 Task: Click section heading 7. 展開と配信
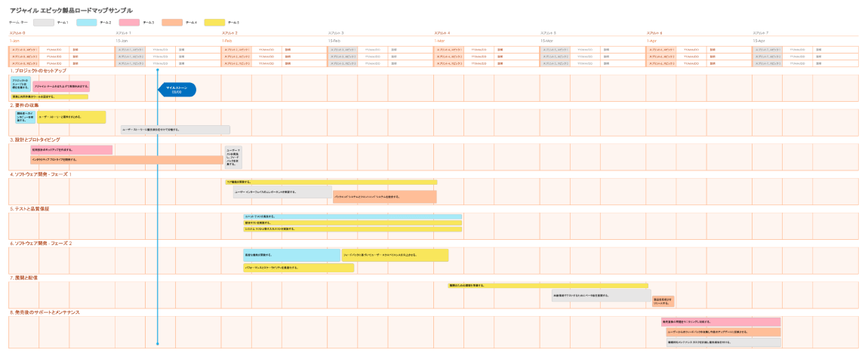24,278
